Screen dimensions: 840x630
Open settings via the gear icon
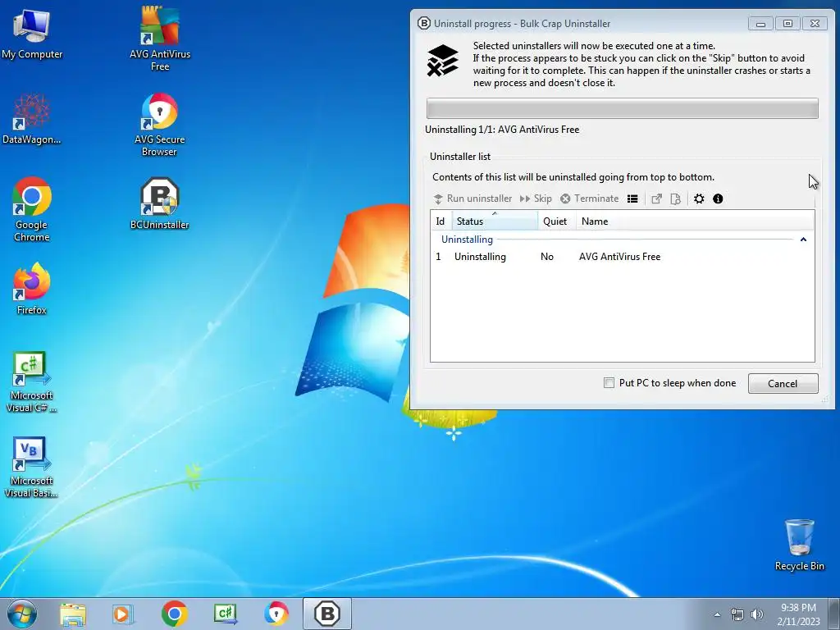pos(699,199)
